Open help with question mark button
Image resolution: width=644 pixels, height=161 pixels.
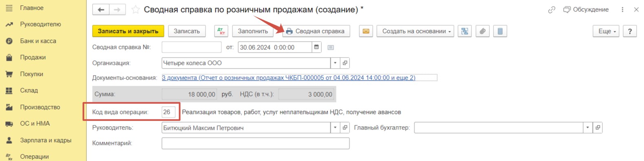630,31
